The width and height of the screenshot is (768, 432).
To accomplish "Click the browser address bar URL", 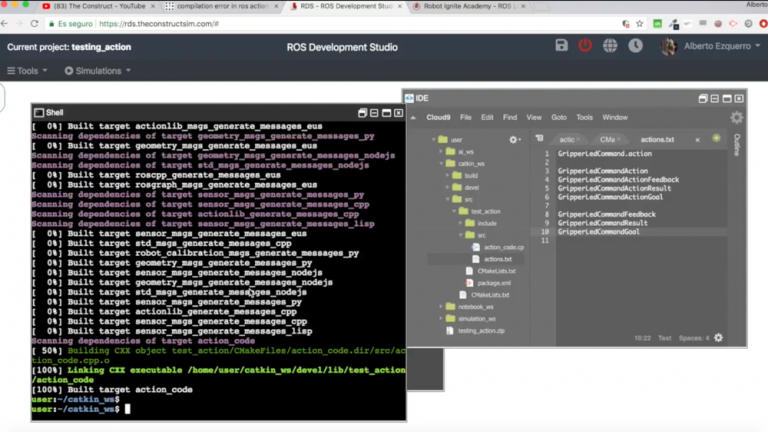I will tap(159, 24).
